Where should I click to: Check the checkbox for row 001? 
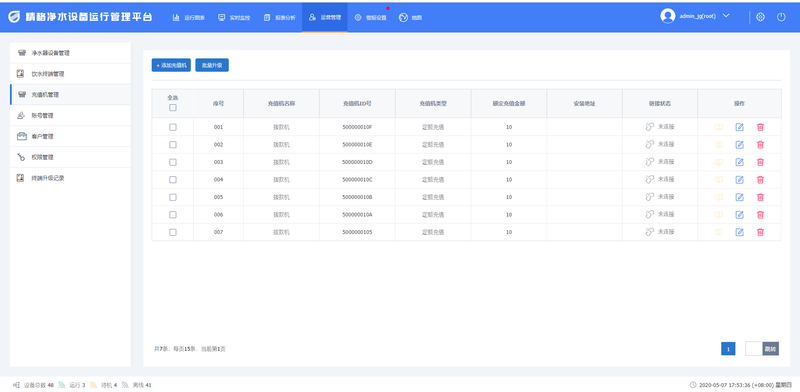point(173,127)
